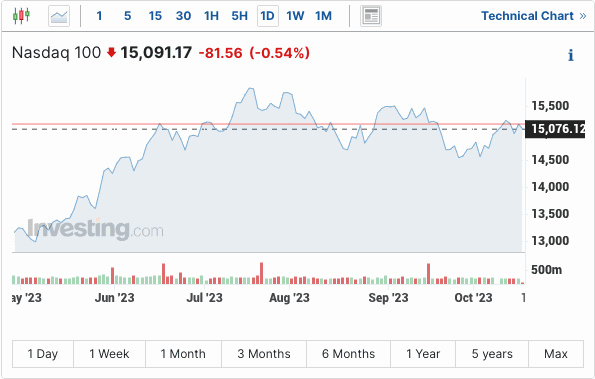This screenshot has height=379, width=595.
Task: Click the (-0.54%) percentage change
Action: coord(280,53)
